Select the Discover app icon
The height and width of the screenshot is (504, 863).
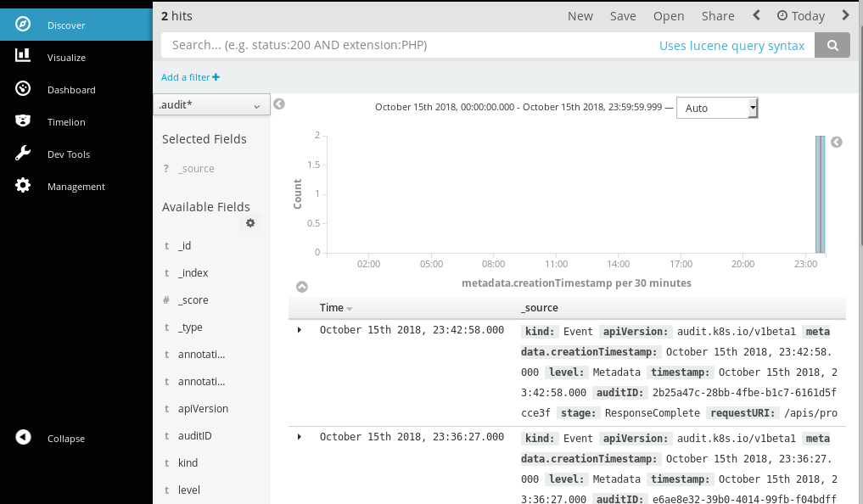pos(20,25)
